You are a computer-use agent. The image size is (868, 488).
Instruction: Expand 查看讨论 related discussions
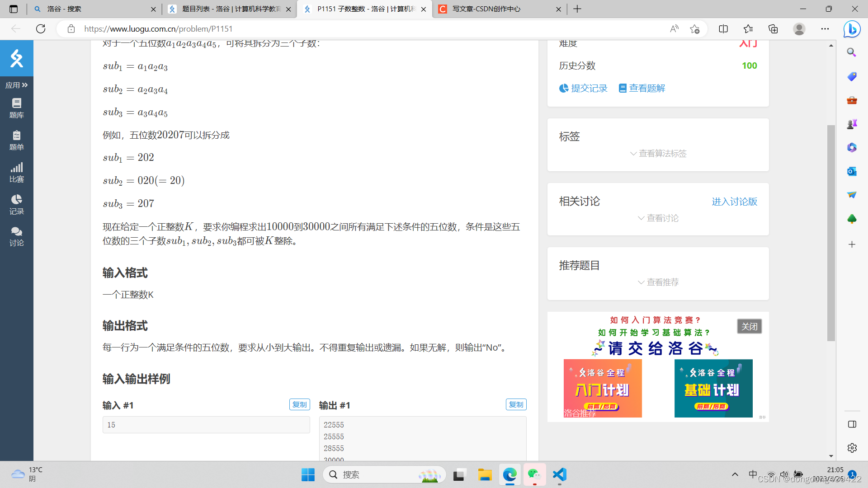[x=658, y=218]
